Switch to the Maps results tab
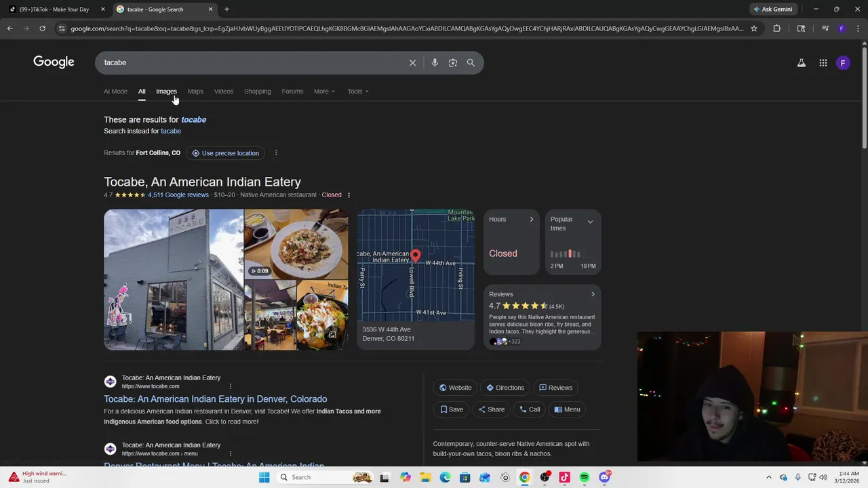The height and width of the screenshot is (488, 868). click(195, 91)
